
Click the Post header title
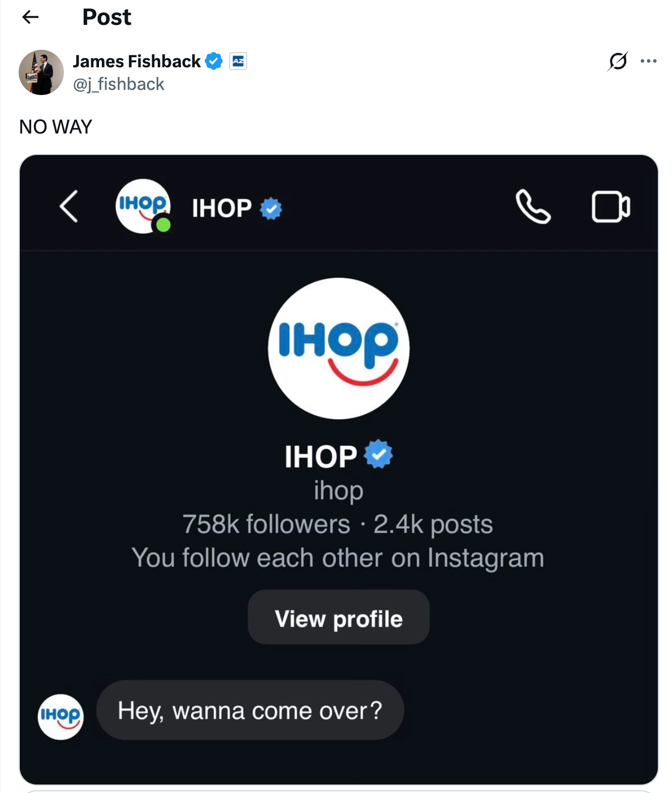[106, 17]
